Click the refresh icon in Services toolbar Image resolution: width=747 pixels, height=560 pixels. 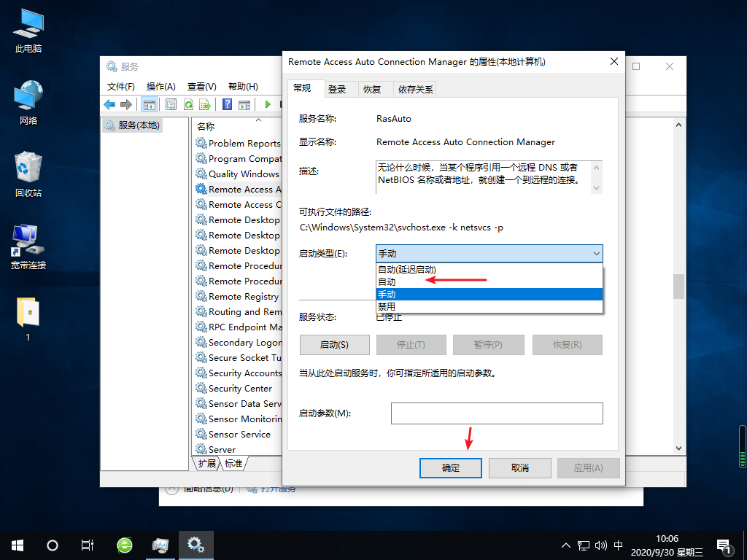[188, 104]
